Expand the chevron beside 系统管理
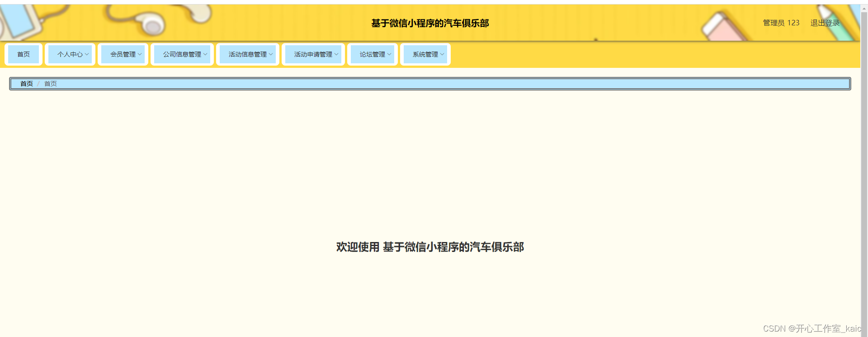The height and width of the screenshot is (337, 868). 442,54
